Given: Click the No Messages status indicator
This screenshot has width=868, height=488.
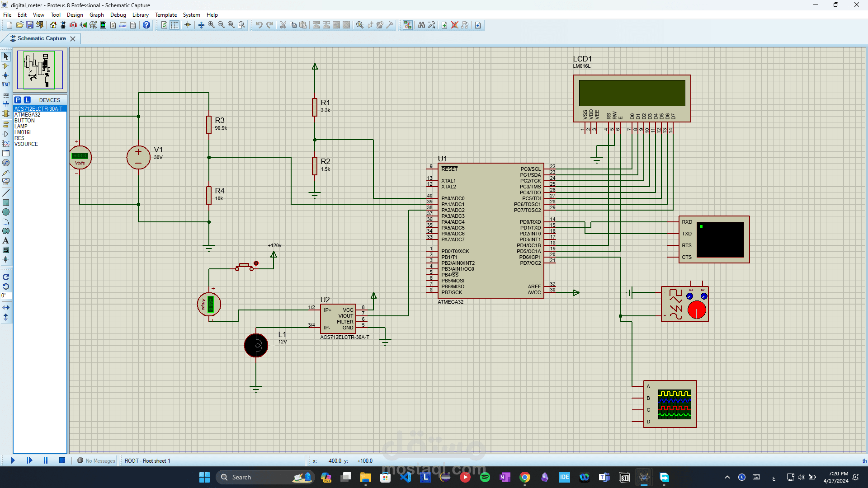Looking at the screenshot, I should point(96,461).
